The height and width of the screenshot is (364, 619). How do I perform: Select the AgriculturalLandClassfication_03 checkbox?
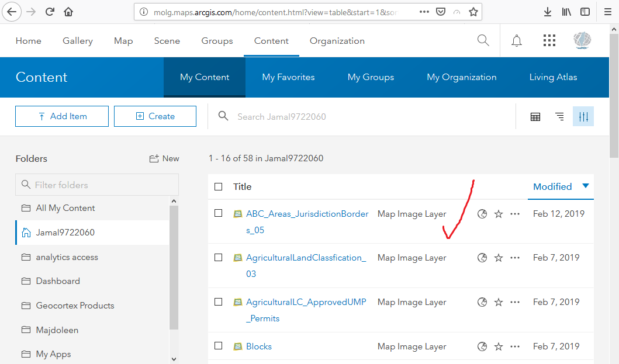tap(219, 258)
